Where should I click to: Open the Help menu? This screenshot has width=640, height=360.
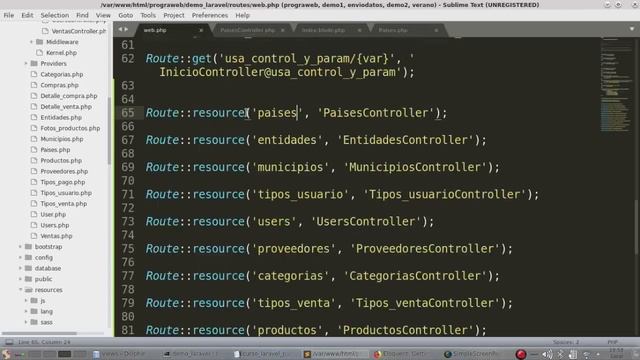[242, 15]
